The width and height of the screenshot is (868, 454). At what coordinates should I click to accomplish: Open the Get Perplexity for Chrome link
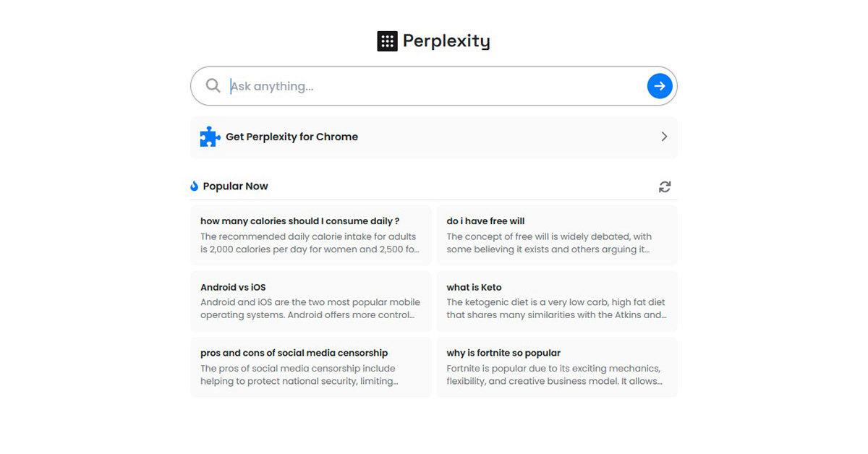[x=292, y=137]
